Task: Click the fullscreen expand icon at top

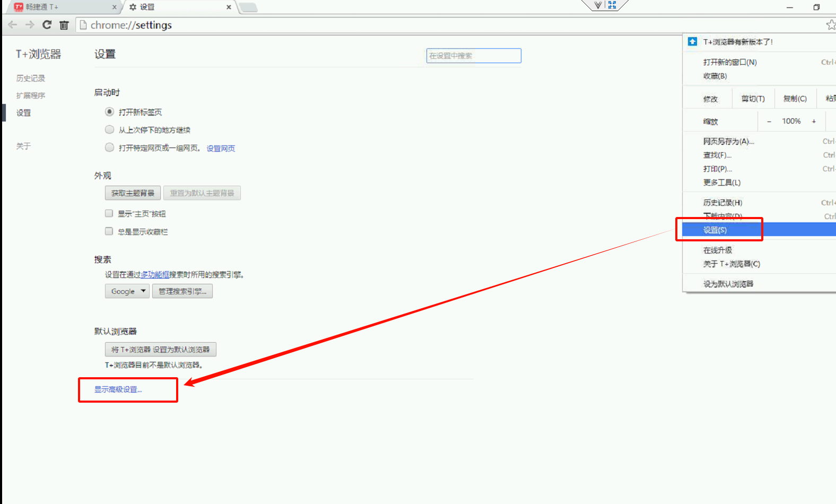Action: pos(612,5)
